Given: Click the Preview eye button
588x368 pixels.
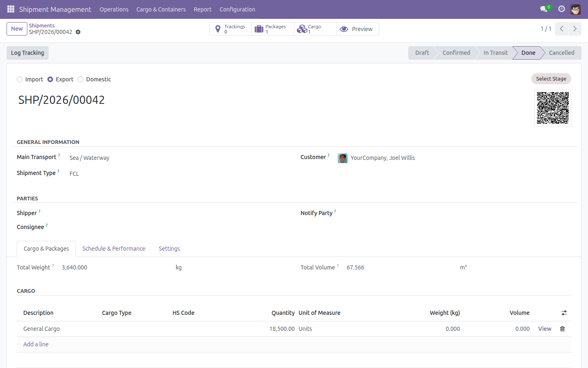Looking at the screenshot, I should tap(358, 29).
